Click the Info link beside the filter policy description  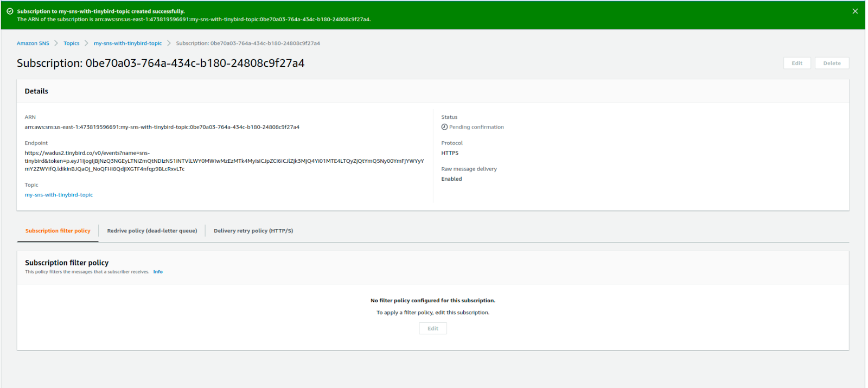click(x=158, y=272)
